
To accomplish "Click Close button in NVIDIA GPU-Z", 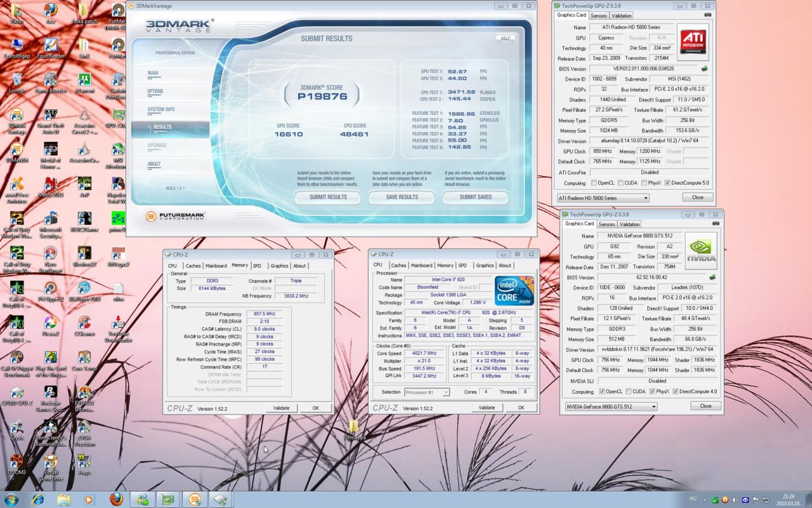I will coord(705,406).
